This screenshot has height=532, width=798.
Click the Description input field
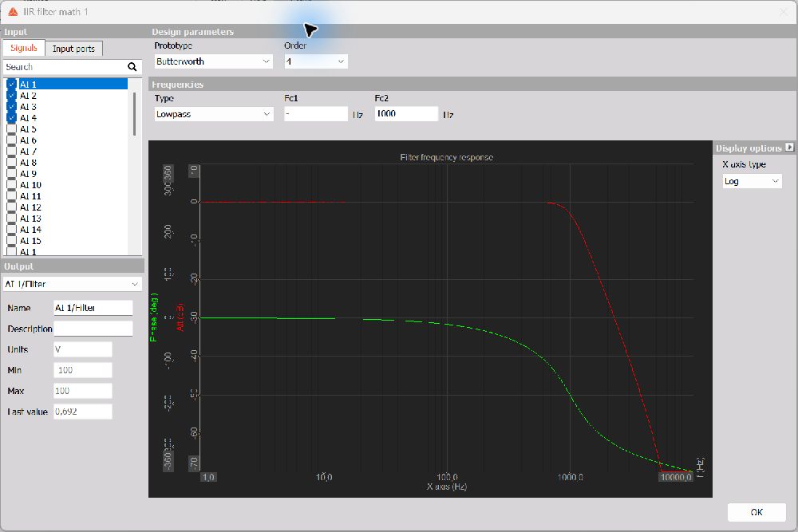pyautogui.click(x=93, y=329)
